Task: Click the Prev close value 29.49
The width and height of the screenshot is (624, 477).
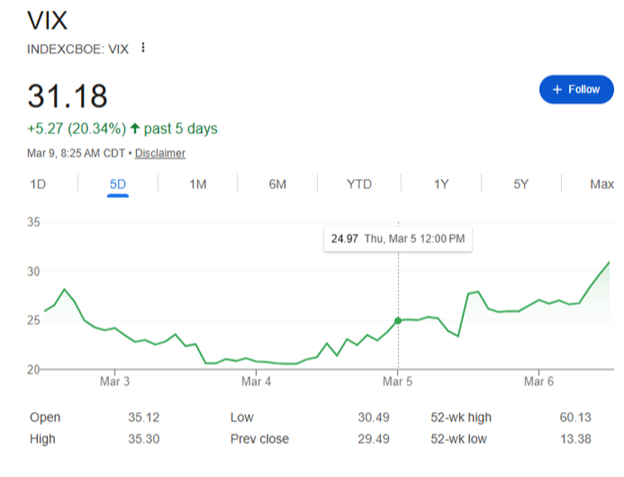Action: 373,439
